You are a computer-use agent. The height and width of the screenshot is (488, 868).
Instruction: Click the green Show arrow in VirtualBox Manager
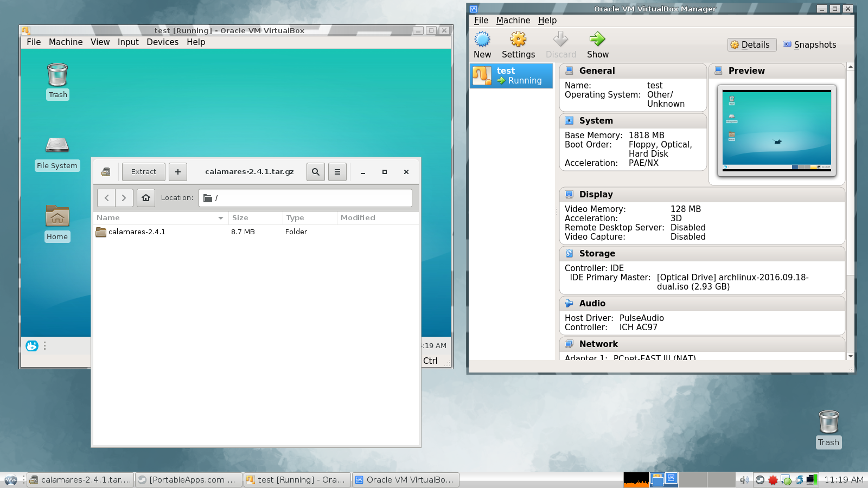tap(597, 44)
